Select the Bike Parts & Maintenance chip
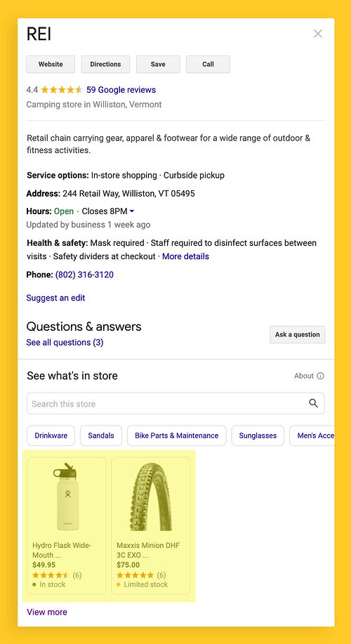 177,435
